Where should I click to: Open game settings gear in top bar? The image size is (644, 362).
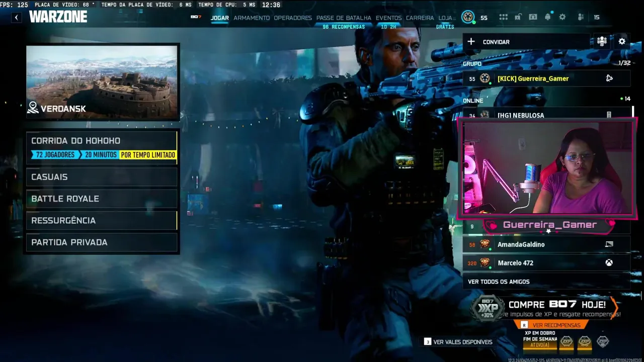(562, 17)
